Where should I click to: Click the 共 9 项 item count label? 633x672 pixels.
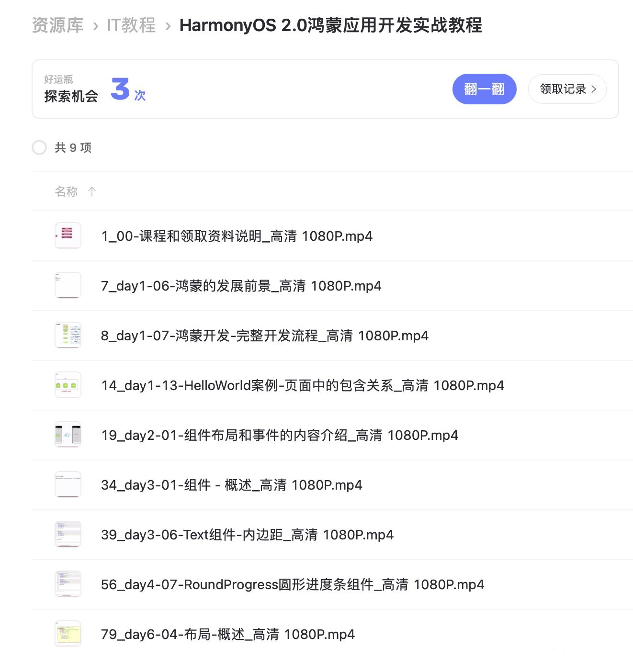coord(73,147)
